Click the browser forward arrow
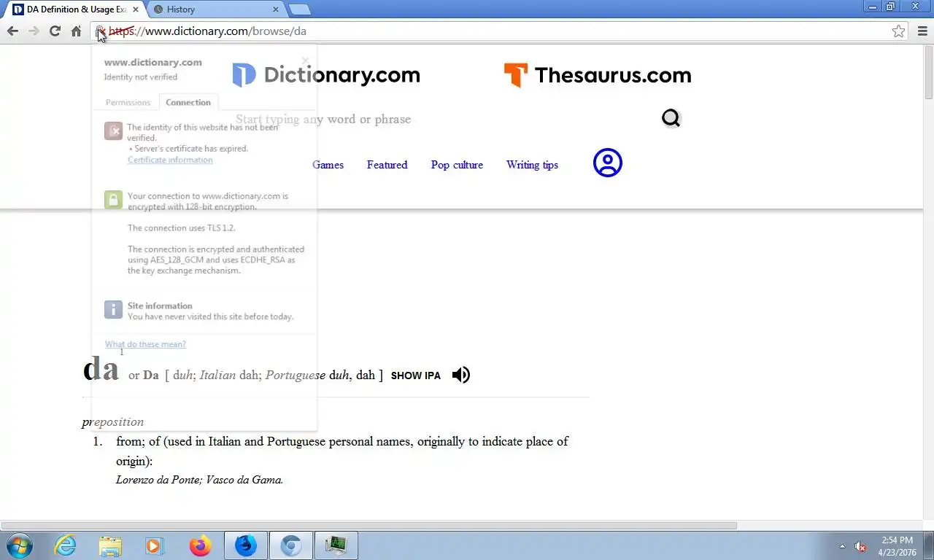934x560 pixels. tap(34, 31)
